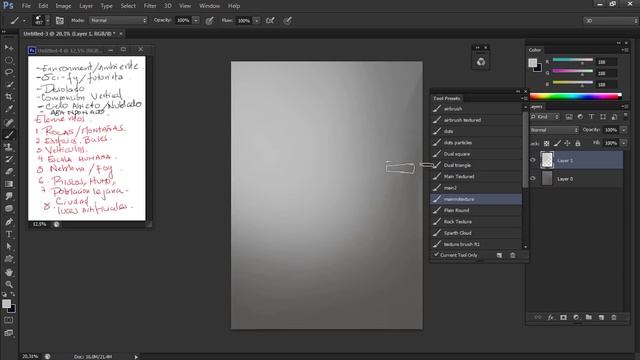640x360 pixels.
Task: Open layer blend mode dropdown Normal
Action: 554,130
